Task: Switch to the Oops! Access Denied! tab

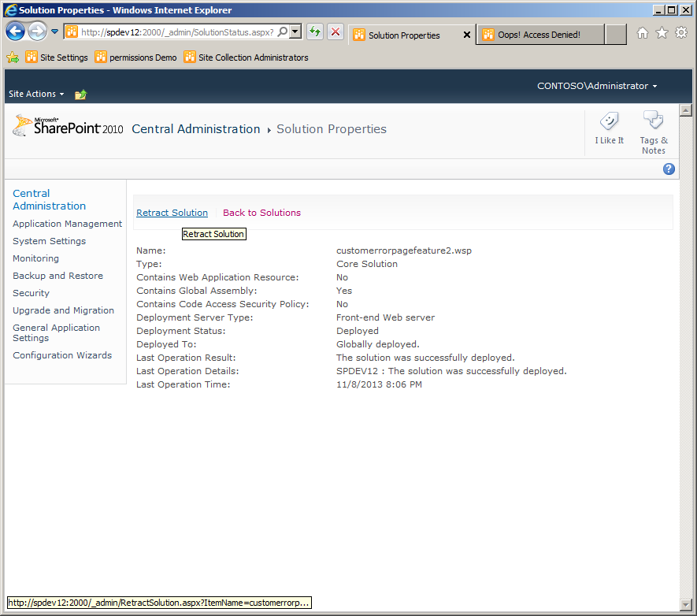Action: pyautogui.click(x=540, y=35)
